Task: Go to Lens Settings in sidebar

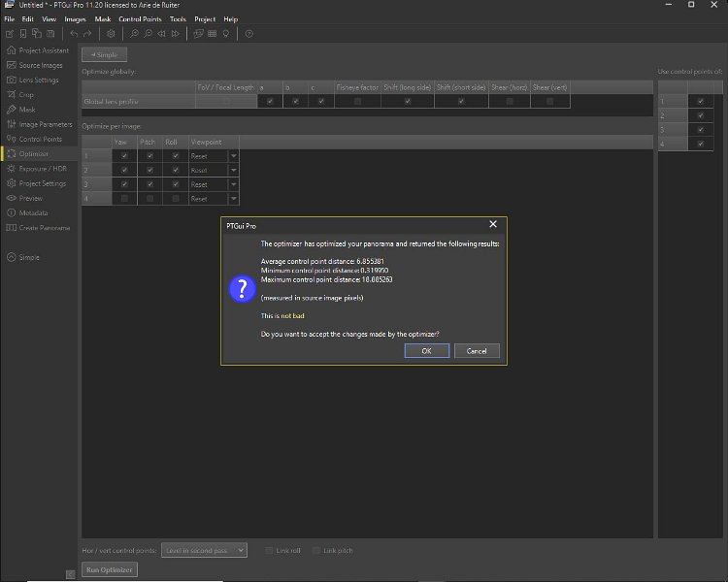Action: click(39, 80)
